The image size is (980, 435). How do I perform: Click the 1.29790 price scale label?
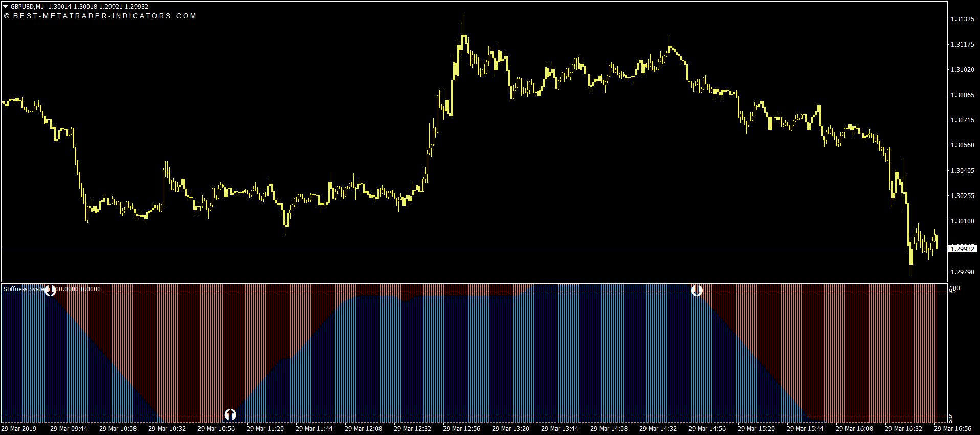(x=962, y=272)
